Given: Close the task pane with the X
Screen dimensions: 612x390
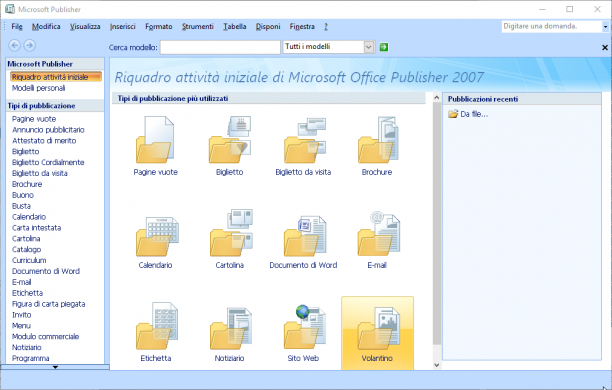Looking at the screenshot, I should pos(605,48).
